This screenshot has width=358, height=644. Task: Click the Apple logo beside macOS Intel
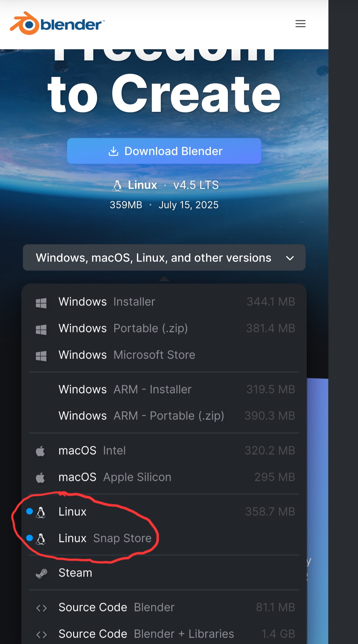[41, 451]
